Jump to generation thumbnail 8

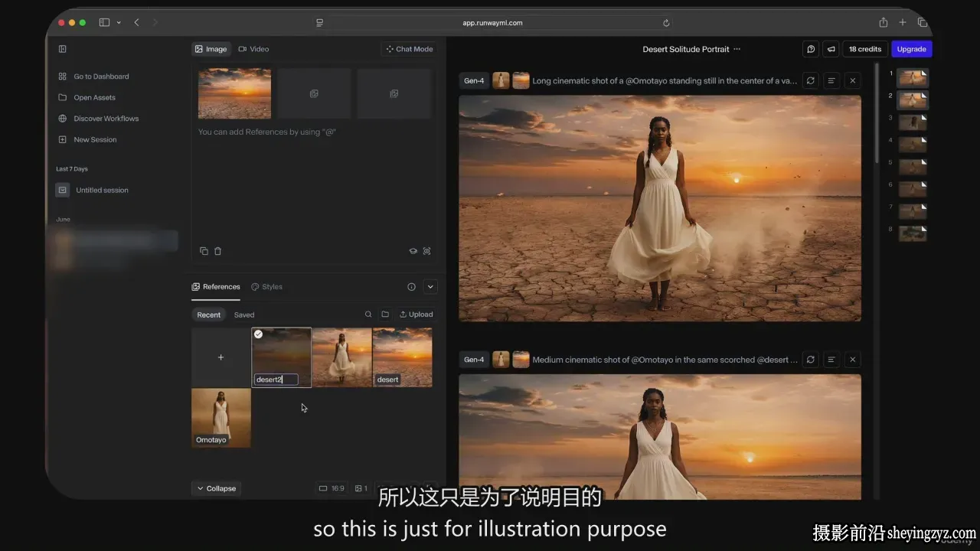point(912,233)
